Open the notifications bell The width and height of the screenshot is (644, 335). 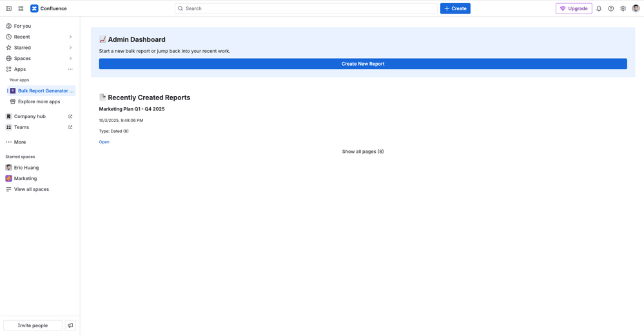pyautogui.click(x=599, y=8)
